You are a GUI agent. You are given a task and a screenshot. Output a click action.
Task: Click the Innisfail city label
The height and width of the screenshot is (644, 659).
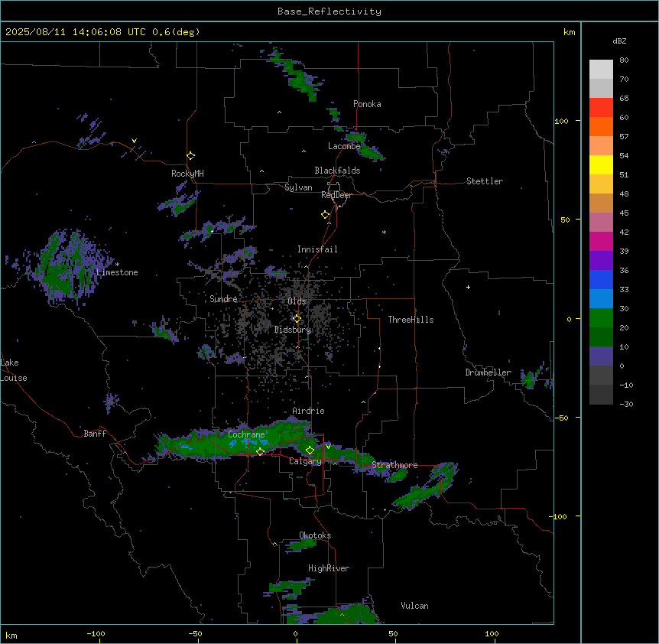(317, 249)
